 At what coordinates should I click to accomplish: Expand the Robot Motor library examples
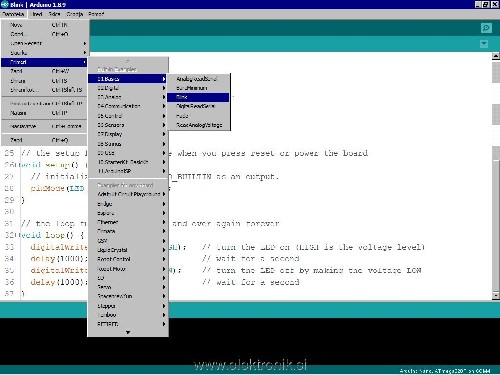click(128, 269)
